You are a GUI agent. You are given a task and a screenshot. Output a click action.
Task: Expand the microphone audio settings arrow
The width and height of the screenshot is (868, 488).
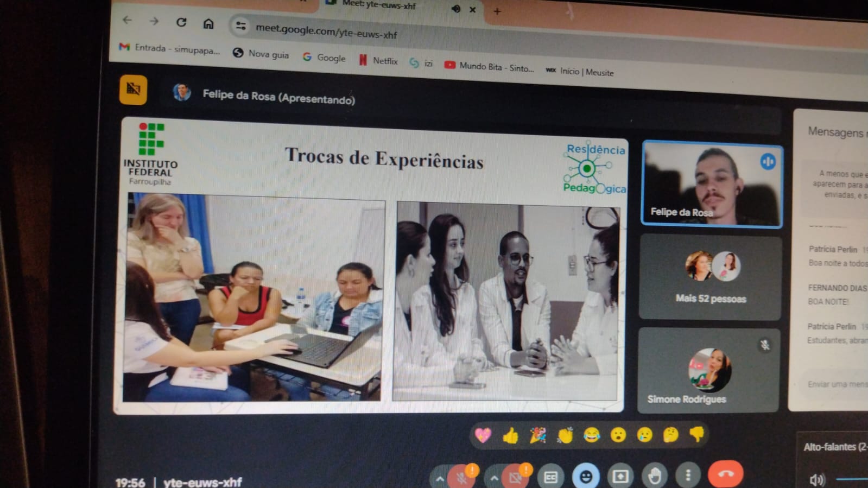click(440, 479)
